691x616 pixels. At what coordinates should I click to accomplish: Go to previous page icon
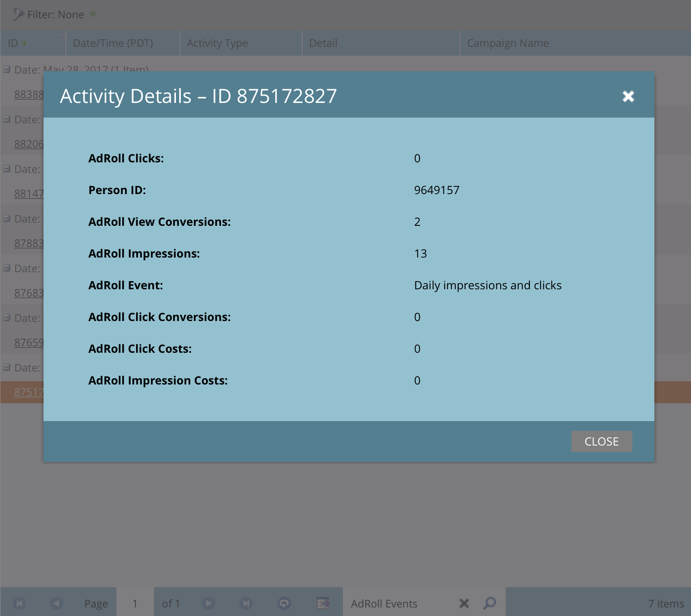tap(57, 603)
